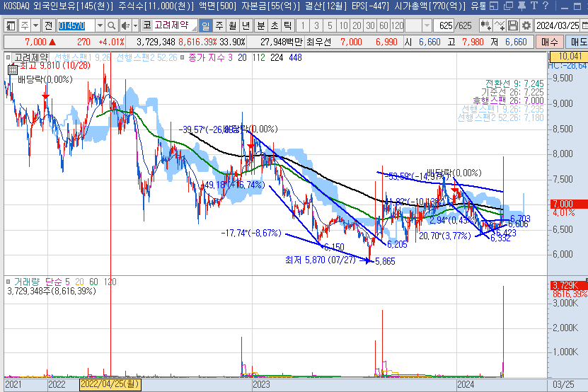Click the red 3,729K volume tag

pyautogui.click(x=567, y=285)
